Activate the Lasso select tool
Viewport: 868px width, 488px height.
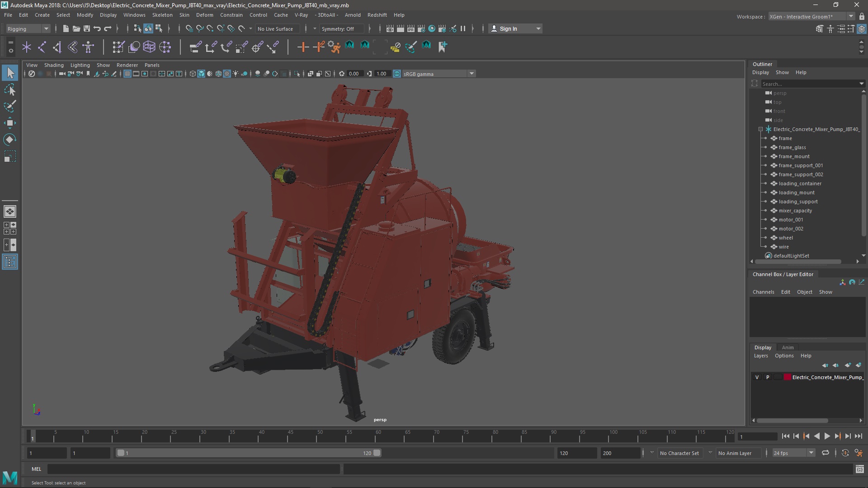(x=10, y=90)
